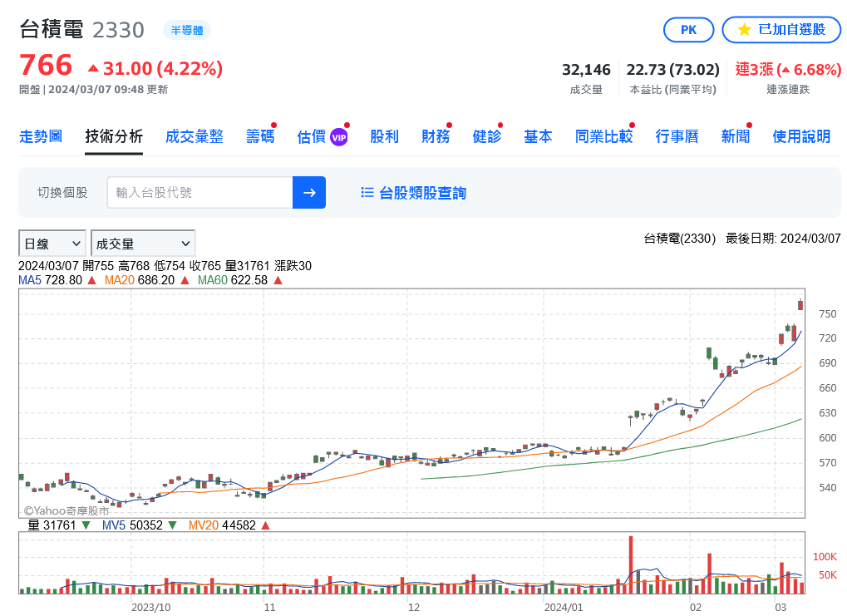Open the 行事曆 tab

[x=677, y=136]
